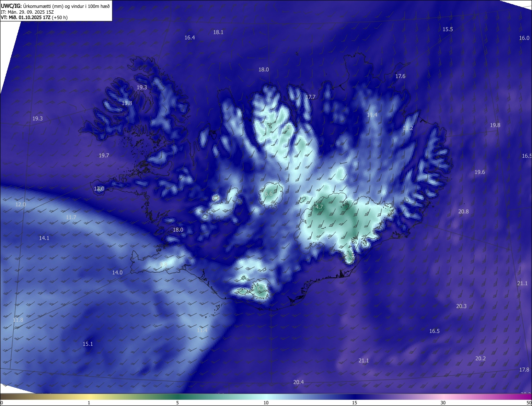Click the wind value 16.4
Image resolution: width=532 pixels, height=406 pixels.
click(x=190, y=37)
